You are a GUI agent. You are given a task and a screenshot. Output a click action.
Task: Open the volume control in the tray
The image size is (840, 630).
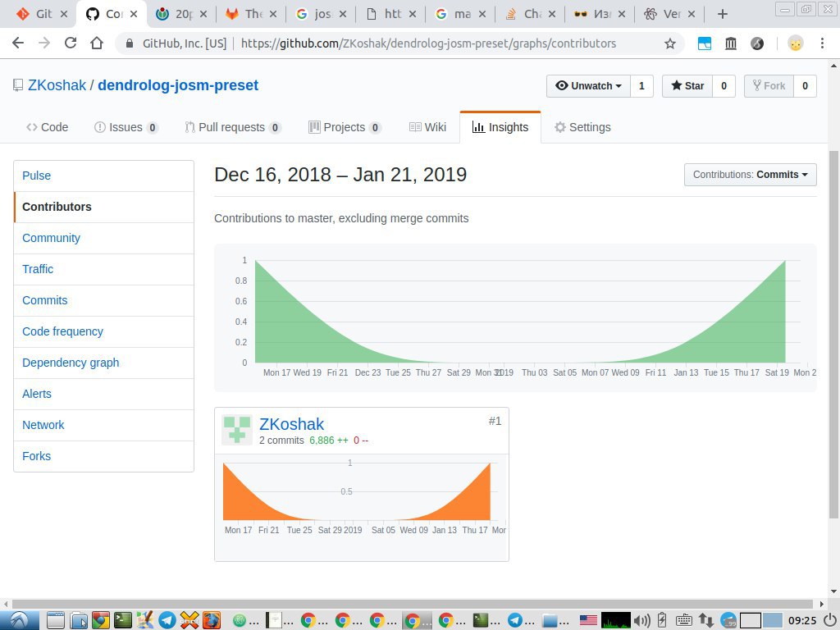click(641, 620)
